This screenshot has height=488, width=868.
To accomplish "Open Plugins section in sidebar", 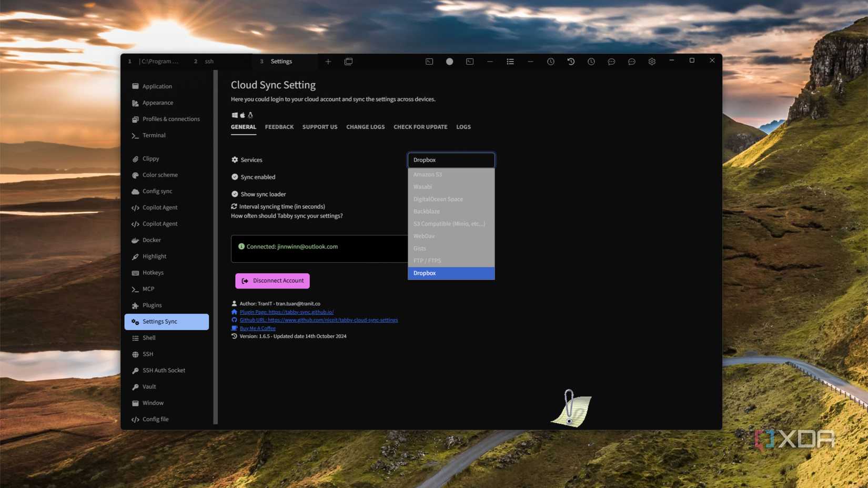I will coord(167,305).
